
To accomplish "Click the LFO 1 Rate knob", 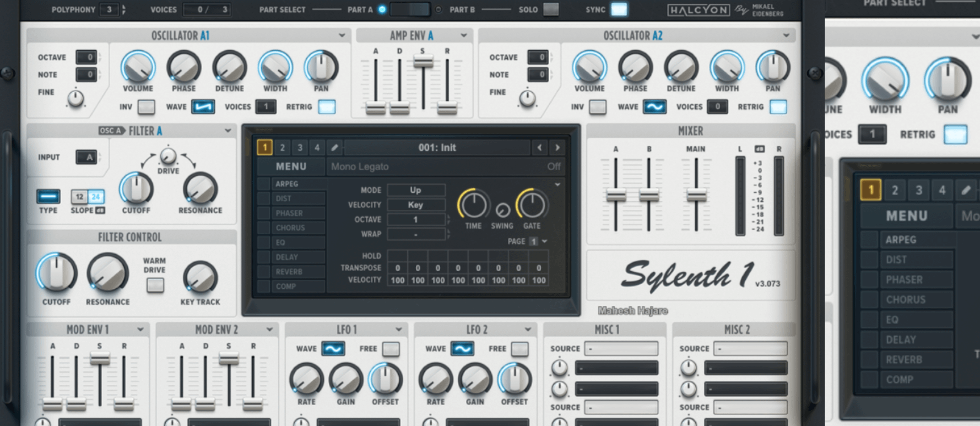I will (306, 380).
